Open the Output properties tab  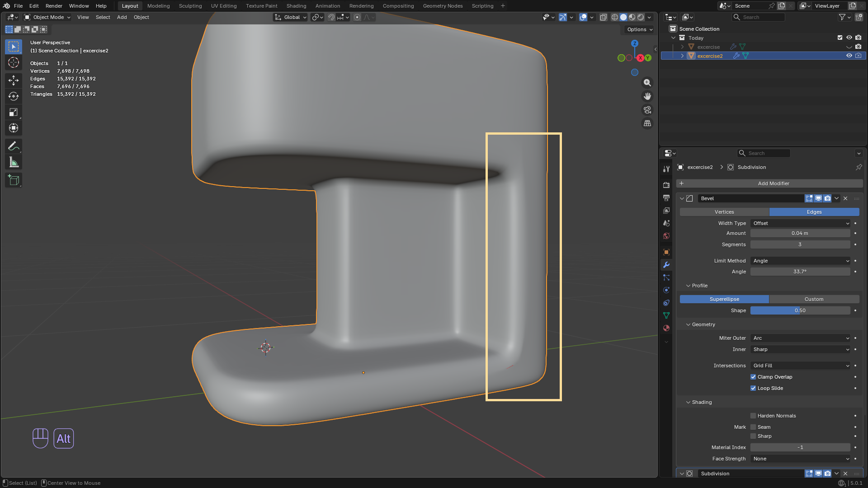[x=666, y=198]
